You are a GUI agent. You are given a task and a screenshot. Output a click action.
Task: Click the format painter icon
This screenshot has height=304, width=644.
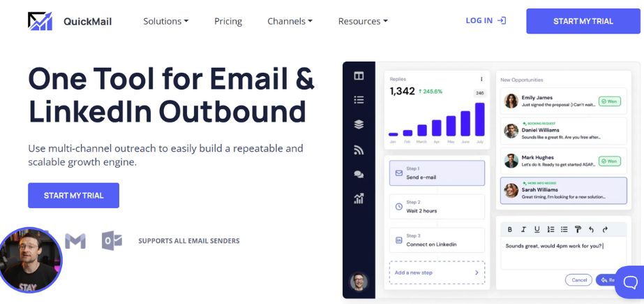(x=578, y=229)
